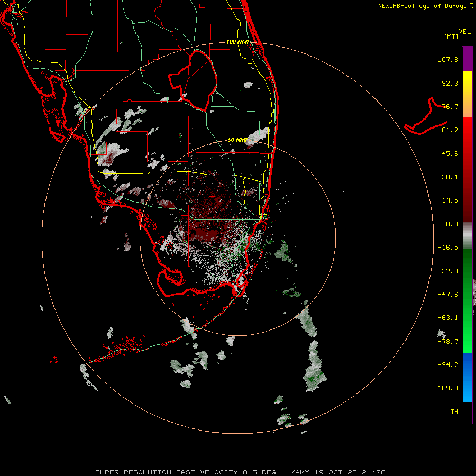
Task: Select the 30.1 scale value
Action: point(450,177)
